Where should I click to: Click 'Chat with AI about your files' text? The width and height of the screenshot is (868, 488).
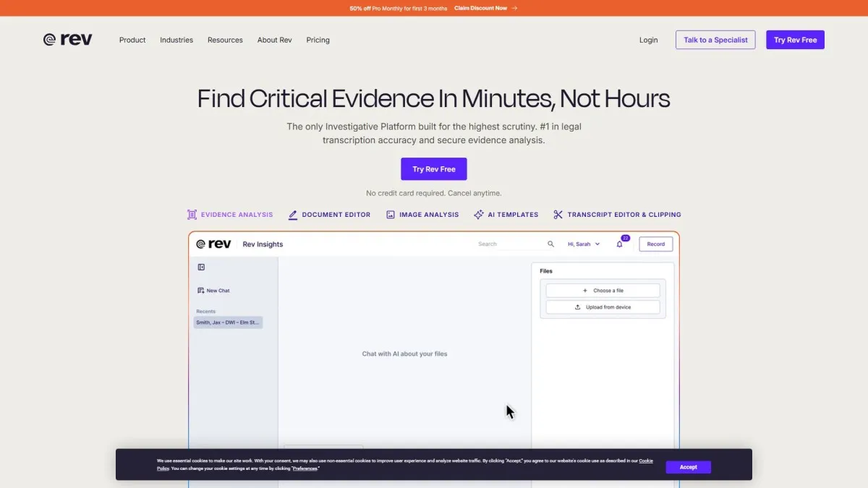[x=405, y=354]
